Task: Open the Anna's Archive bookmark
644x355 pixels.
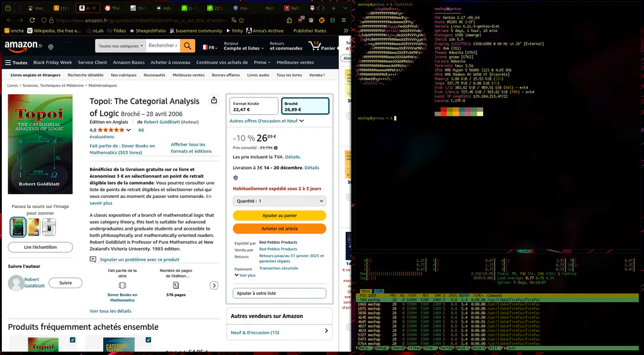Action: [x=265, y=31]
